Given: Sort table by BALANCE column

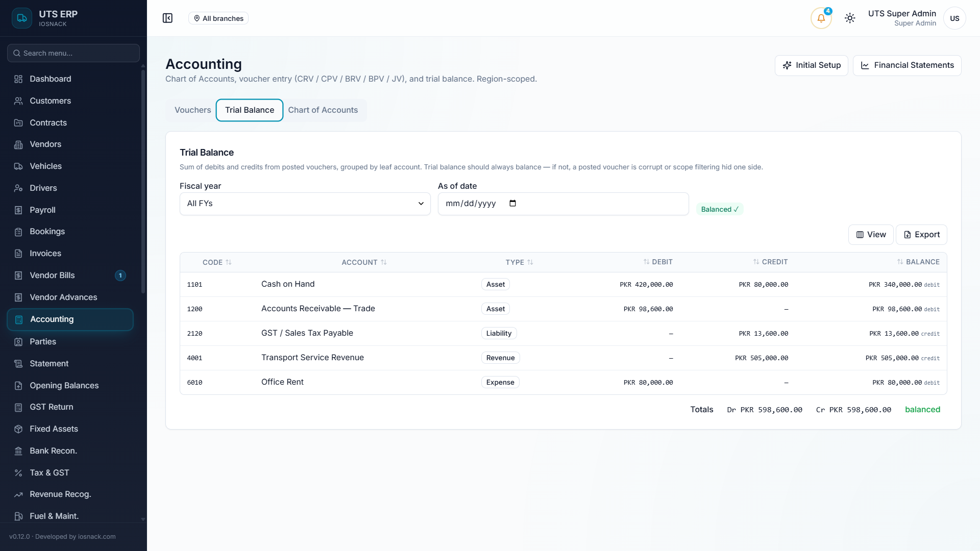Looking at the screenshot, I should 918,262.
